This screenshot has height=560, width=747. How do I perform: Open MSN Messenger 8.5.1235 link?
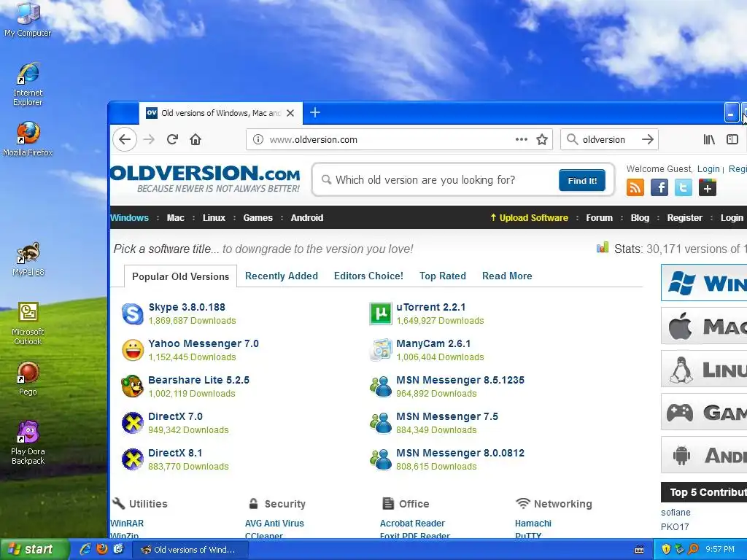coord(460,380)
